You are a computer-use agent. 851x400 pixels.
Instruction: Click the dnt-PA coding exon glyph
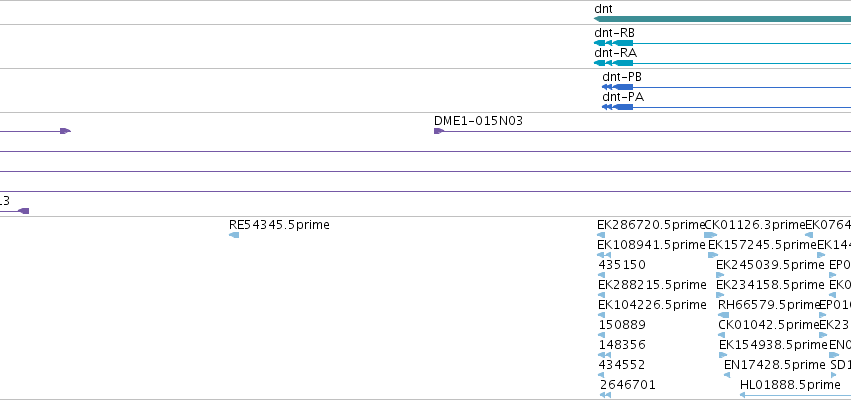pos(618,107)
